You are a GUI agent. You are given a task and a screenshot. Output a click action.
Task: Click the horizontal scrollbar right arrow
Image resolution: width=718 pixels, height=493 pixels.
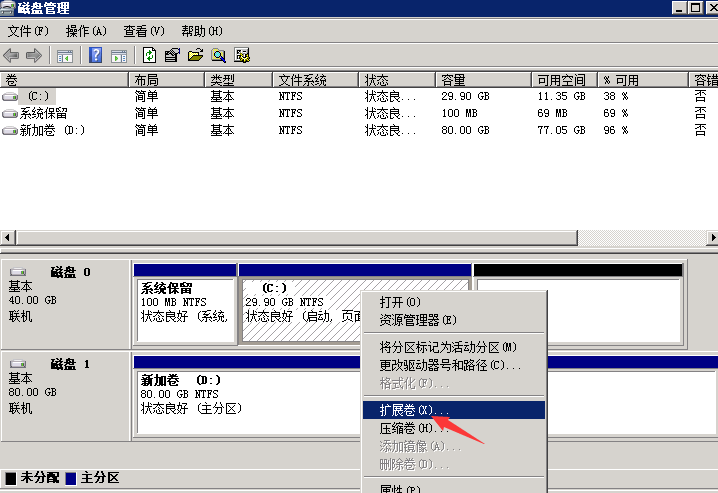pos(711,238)
